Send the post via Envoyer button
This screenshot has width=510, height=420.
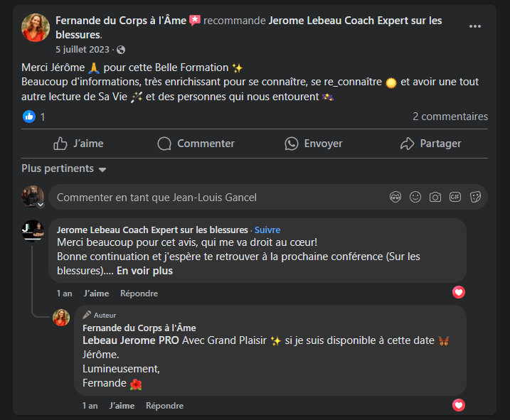[x=314, y=144]
